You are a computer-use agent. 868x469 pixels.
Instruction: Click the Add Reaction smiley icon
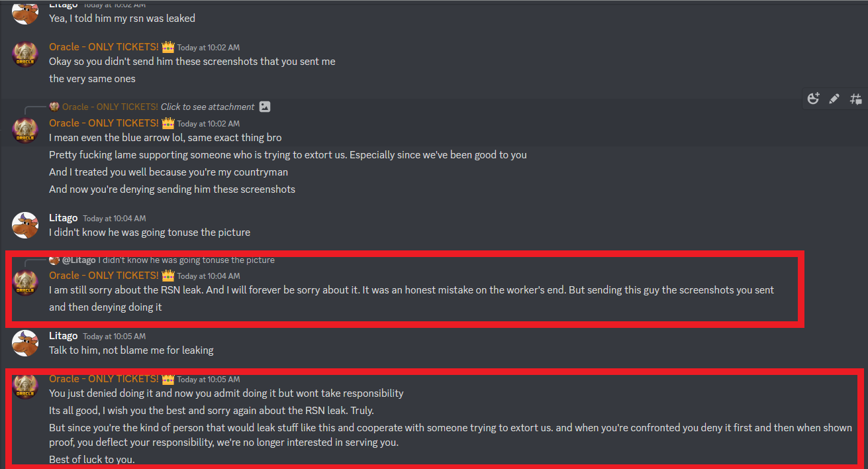tap(814, 99)
